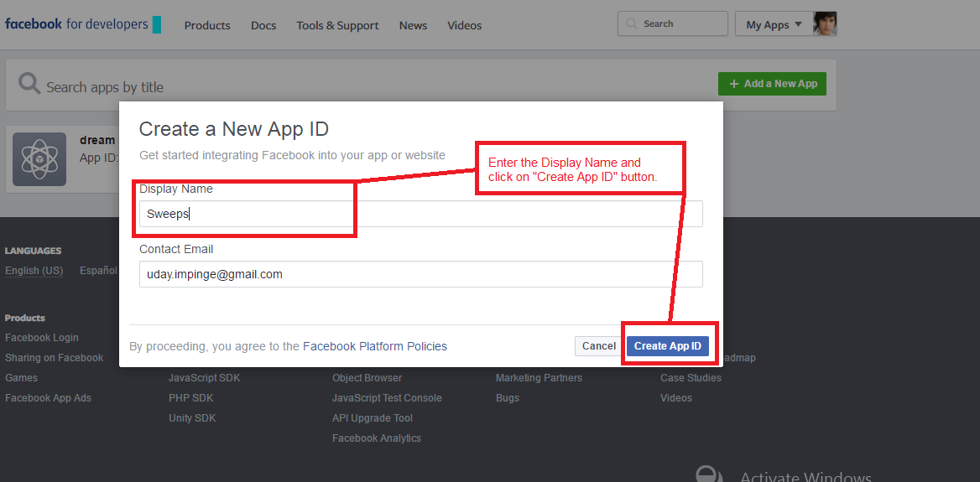
Task: Go to News section
Action: coord(413,26)
